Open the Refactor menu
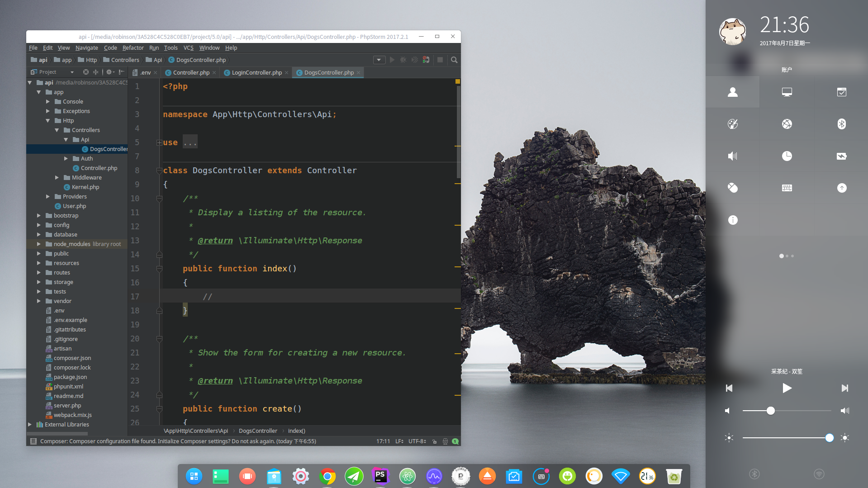868x488 pixels. (x=133, y=48)
